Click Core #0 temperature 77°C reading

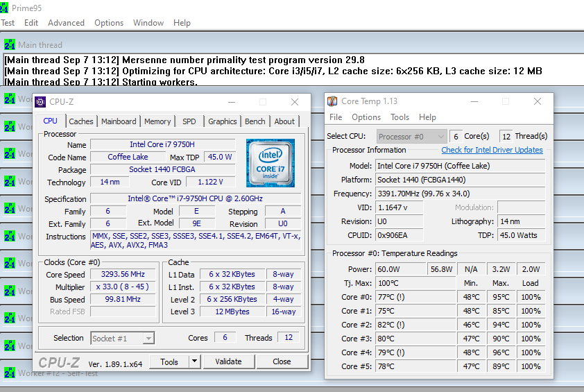[x=415, y=297]
